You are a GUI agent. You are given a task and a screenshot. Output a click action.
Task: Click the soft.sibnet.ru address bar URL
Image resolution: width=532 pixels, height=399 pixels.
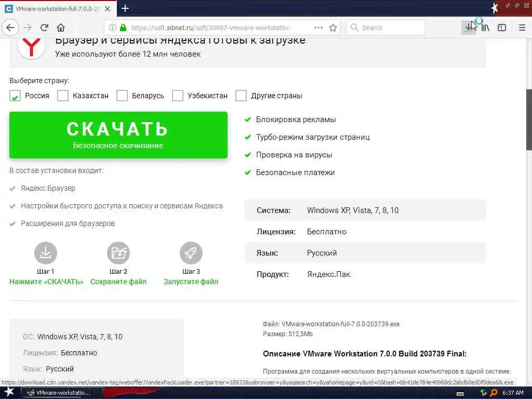[211, 28]
